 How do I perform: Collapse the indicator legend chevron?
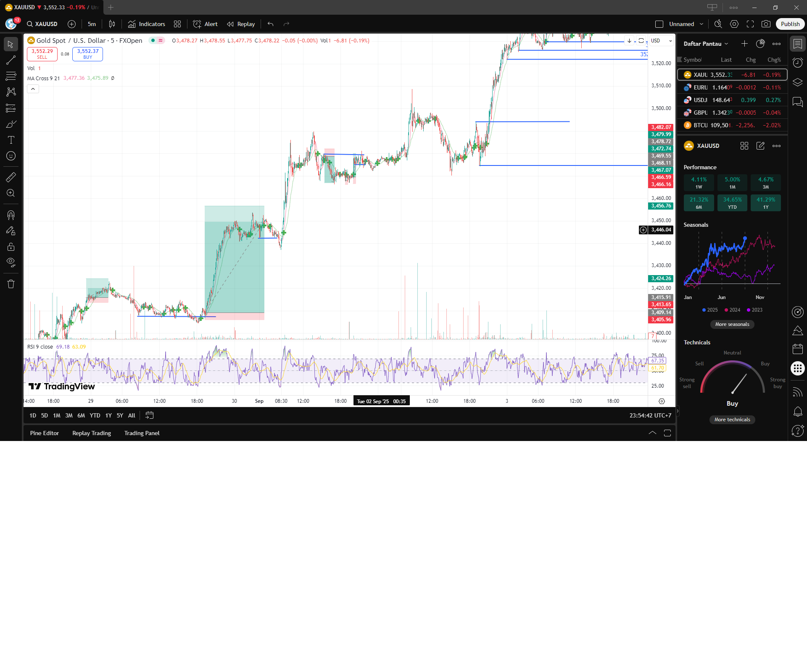(x=33, y=89)
